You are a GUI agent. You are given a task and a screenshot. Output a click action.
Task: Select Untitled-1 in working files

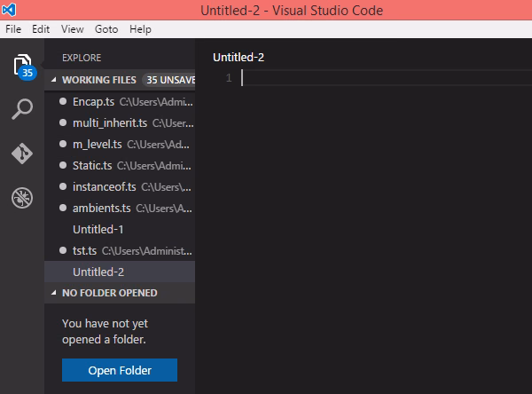click(x=120, y=229)
